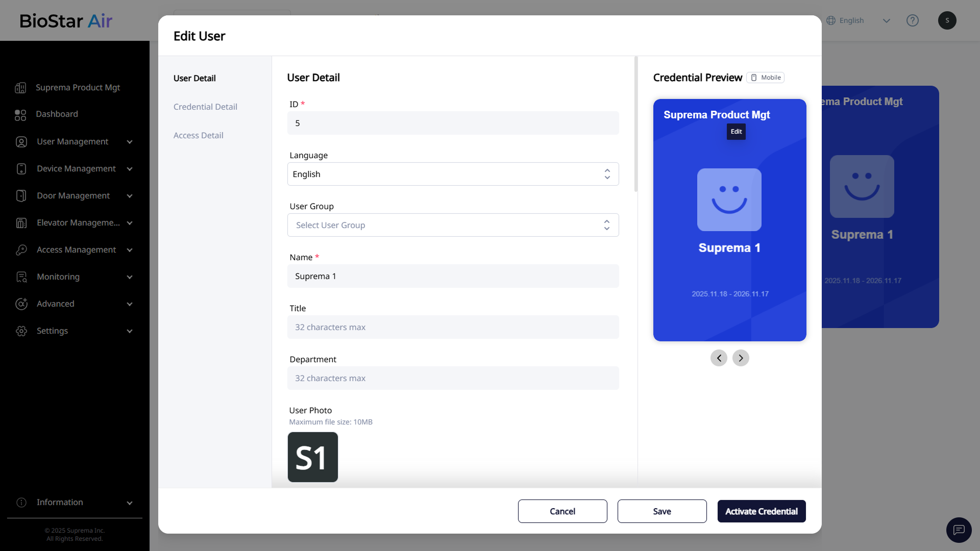Click the Edit button on credential card
The width and height of the screenshot is (980, 551).
pyautogui.click(x=736, y=132)
